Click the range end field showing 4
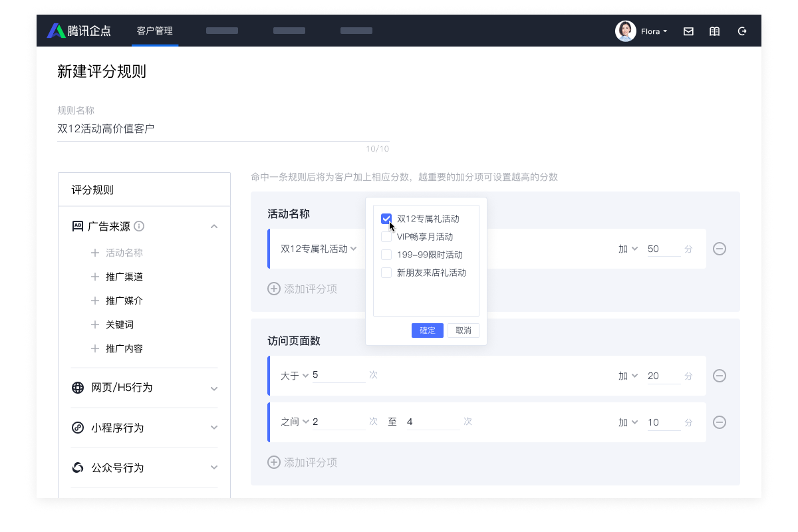The width and height of the screenshot is (798, 532). [433, 422]
